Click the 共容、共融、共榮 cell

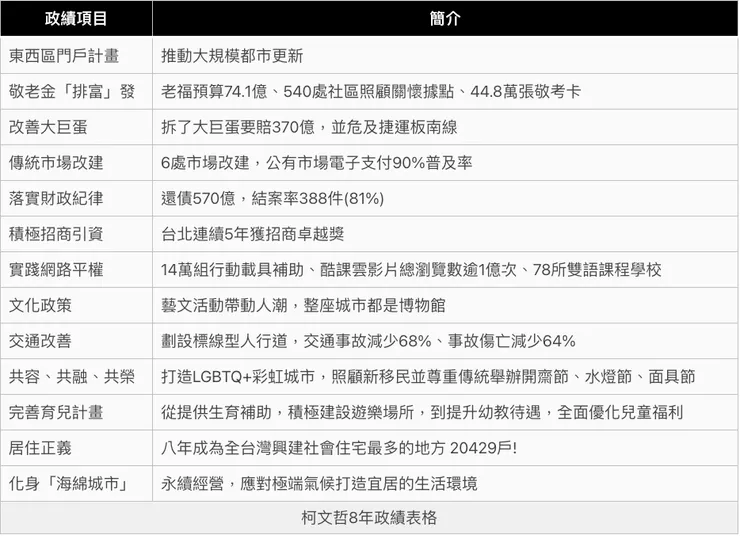click(76, 377)
